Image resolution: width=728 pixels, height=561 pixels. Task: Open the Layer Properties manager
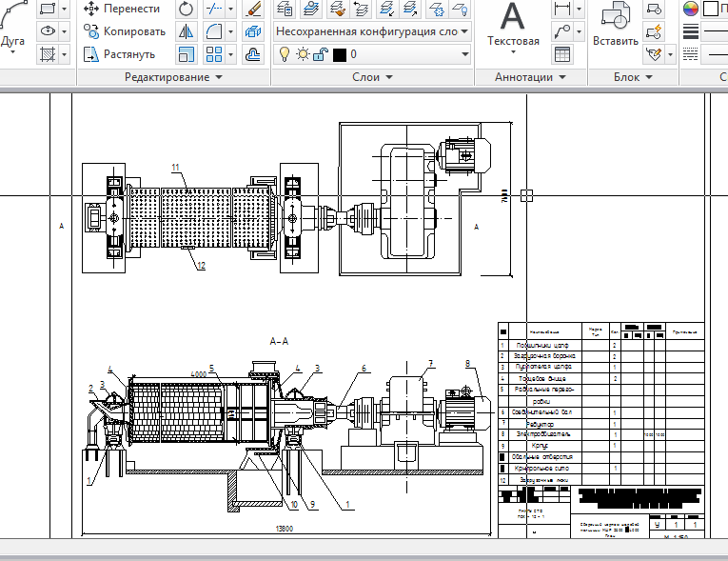click(x=285, y=9)
